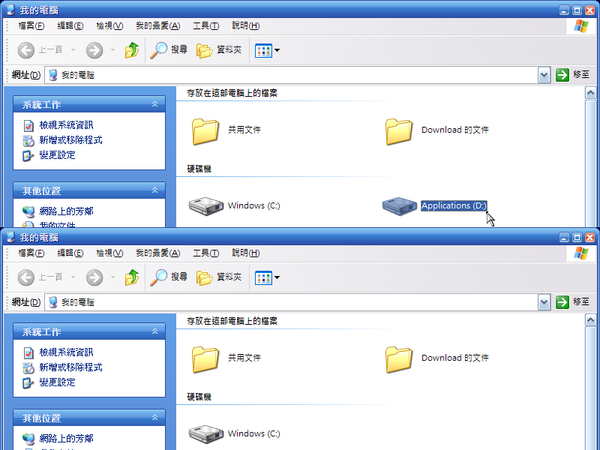Open Views dropdown arrow in top window
The height and width of the screenshot is (450, 600).
pos(277,50)
